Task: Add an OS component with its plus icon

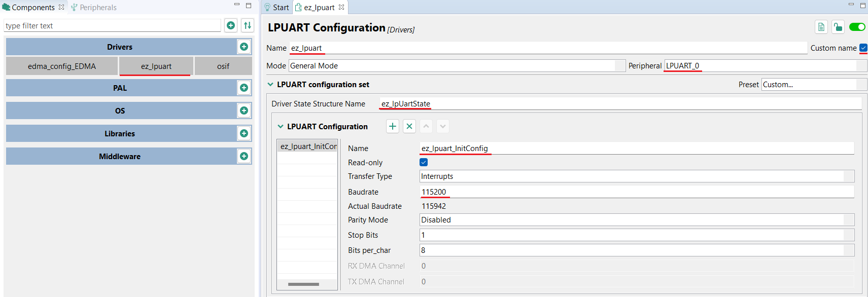Action: point(244,110)
